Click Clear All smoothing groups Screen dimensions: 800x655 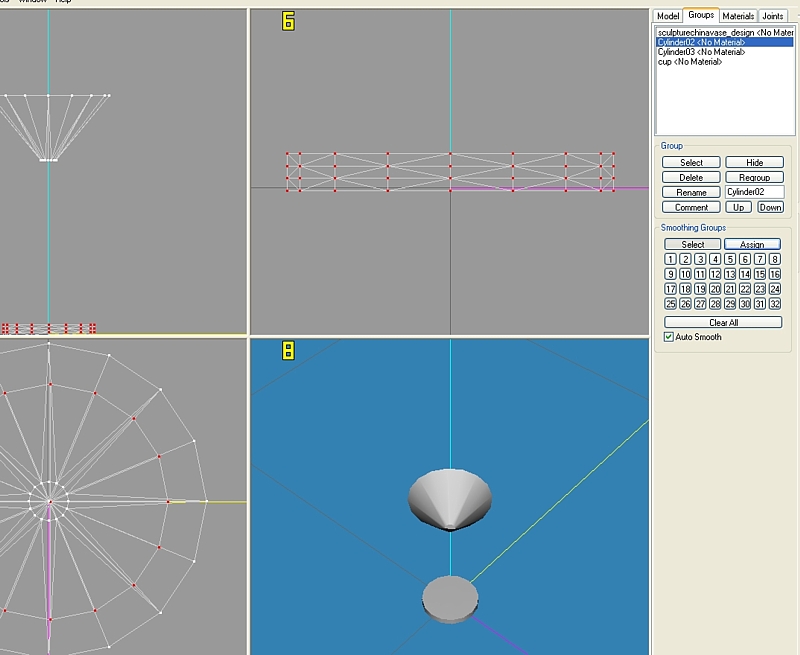coord(723,322)
